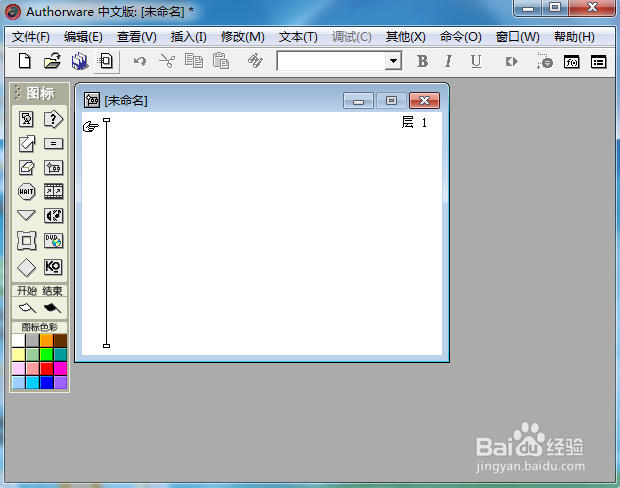Click the Save All toolbar icon
This screenshot has width=620, height=488.
pos(80,61)
